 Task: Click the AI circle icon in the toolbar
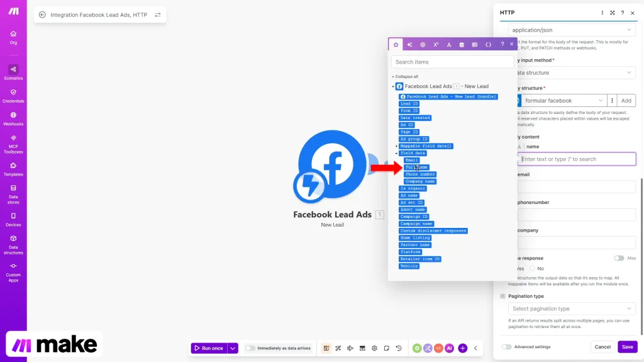449,348
